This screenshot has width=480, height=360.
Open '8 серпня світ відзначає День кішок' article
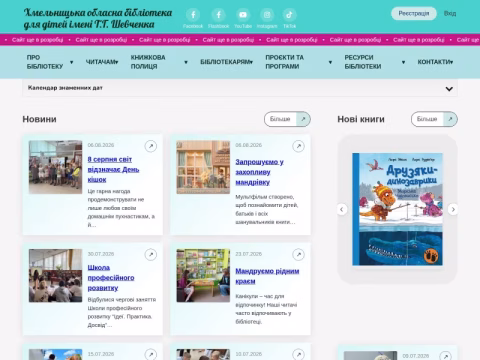[113, 169]
